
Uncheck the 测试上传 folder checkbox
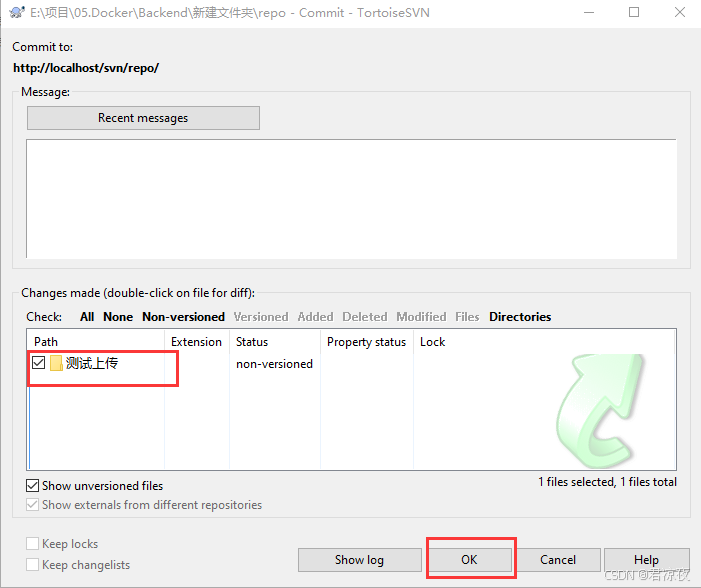pos(39,364)
